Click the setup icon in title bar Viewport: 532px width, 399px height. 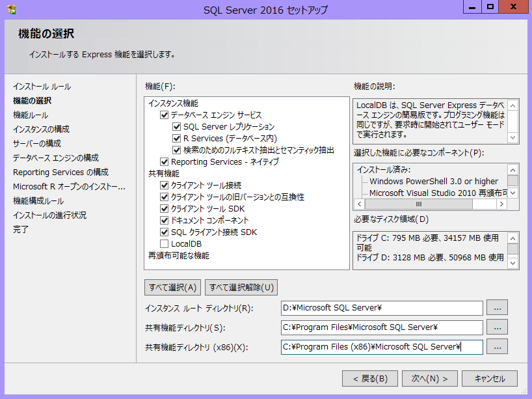tap(11, 10)
